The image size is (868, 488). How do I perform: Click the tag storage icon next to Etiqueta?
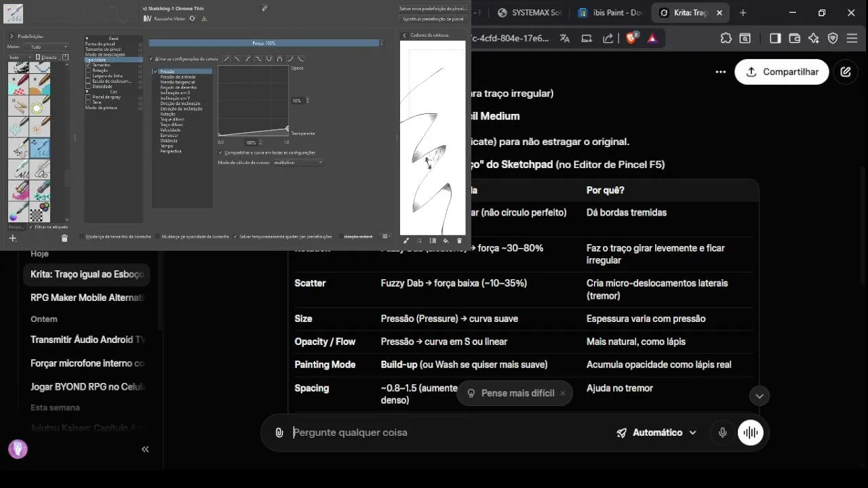point(66,57)
